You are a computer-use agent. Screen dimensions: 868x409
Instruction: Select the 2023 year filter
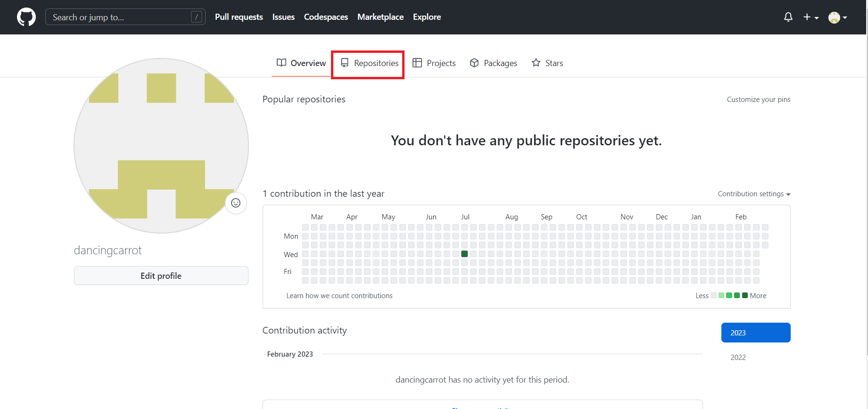(x=756, y=333)
